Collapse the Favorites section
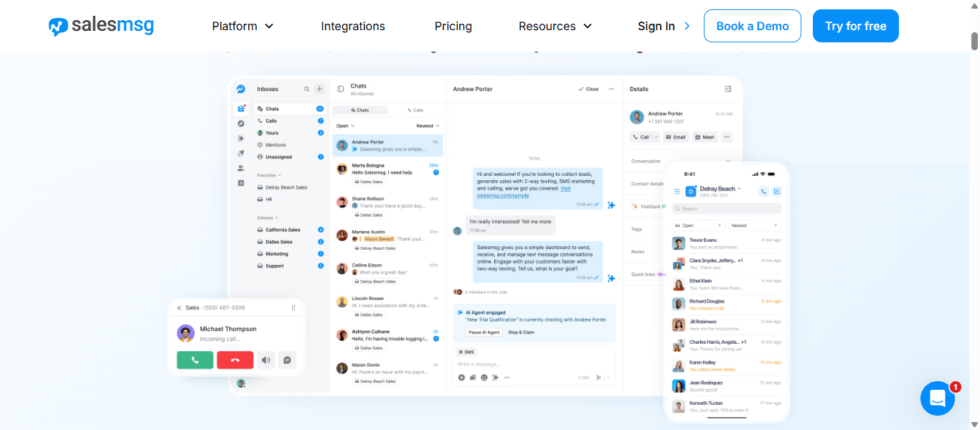Viewport: 980px width, 430px height. [269, 174]
